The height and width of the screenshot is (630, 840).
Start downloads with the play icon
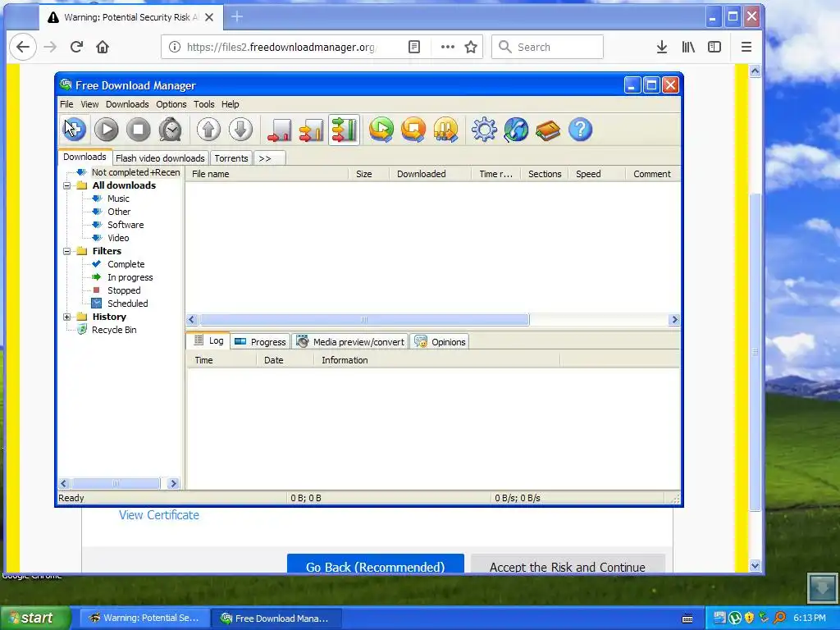106,130
